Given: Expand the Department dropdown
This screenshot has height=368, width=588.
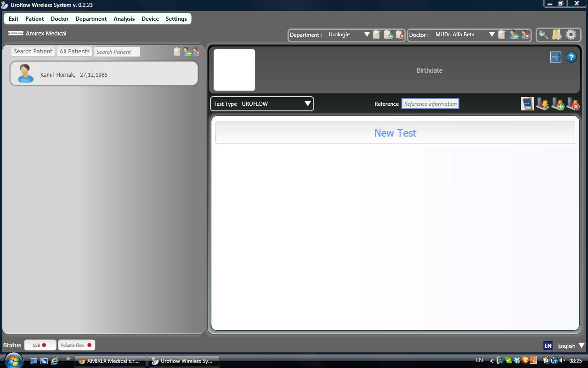Looking at the screenshot, I should tap(367, 34).
